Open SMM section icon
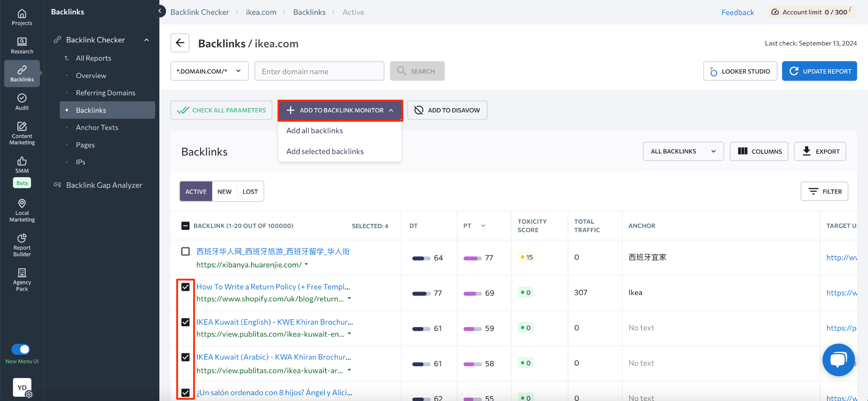 click(x=22, y=165)
